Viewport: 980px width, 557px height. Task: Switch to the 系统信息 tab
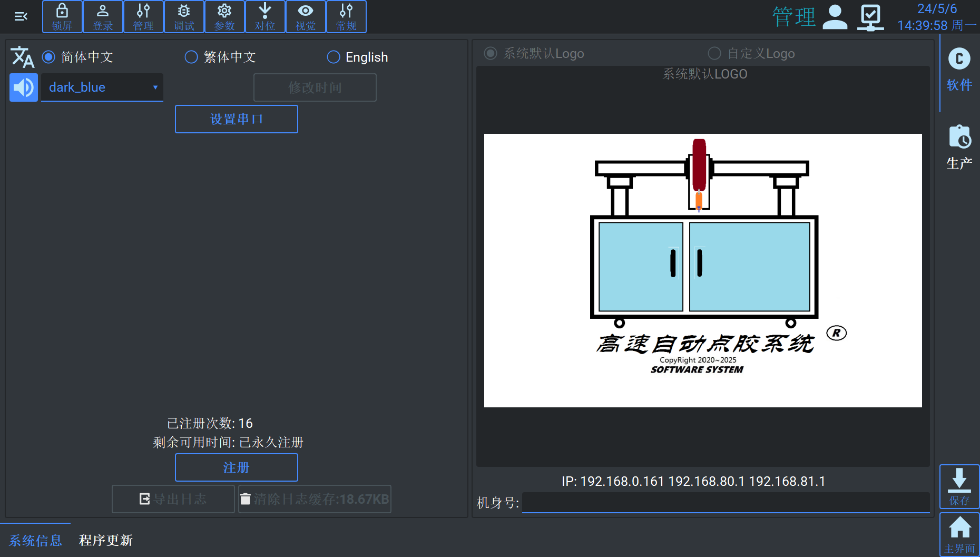pyautogui.click(x=35, y=540)
